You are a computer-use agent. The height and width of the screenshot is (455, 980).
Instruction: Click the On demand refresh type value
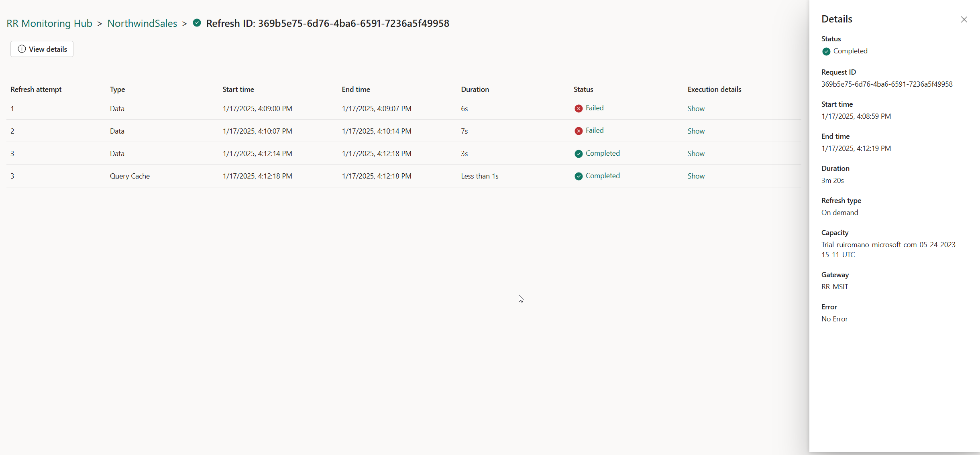pyautogui.click(x=839, y=213)
